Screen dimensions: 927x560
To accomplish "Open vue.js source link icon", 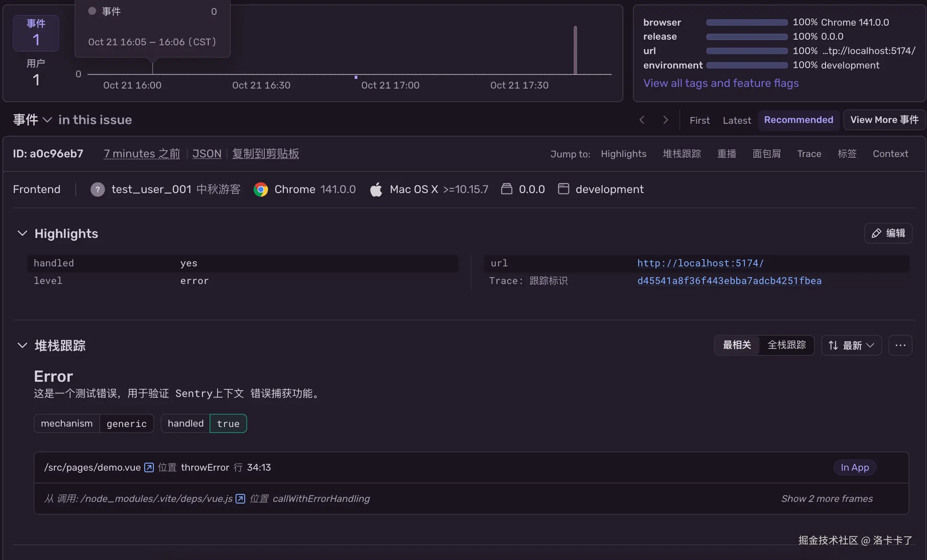I will [x=240, y=499].
